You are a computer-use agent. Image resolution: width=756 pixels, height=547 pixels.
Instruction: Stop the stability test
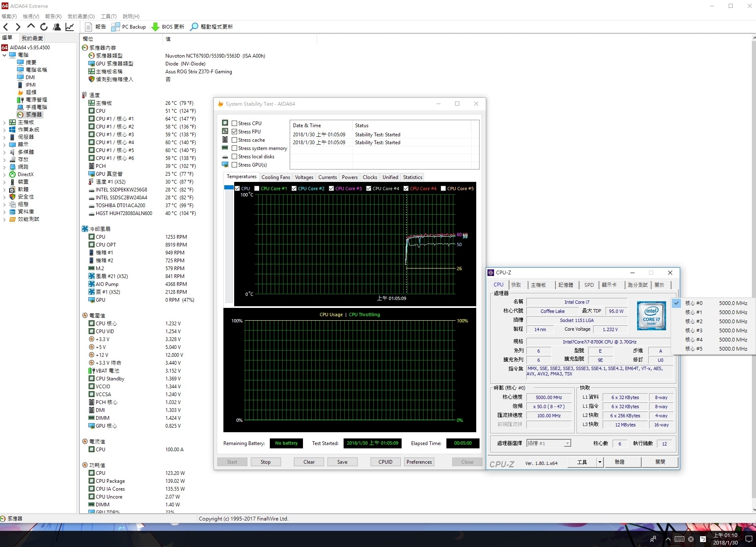[x=266, y=462]
